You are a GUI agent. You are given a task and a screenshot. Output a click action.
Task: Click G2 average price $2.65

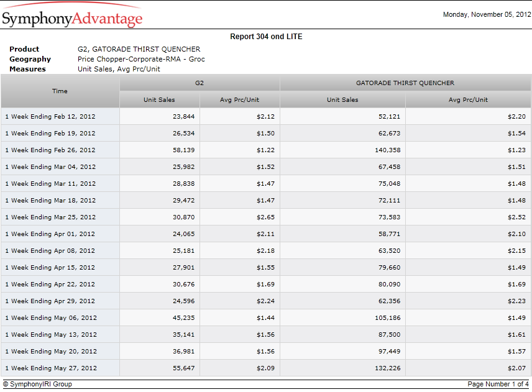(x=265, y=217)
